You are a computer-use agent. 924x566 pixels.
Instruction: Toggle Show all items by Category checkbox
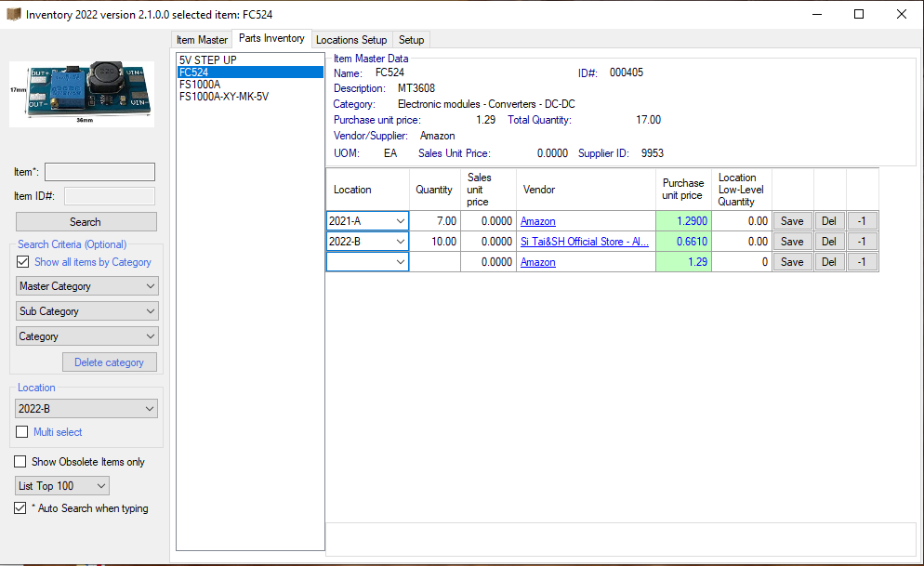coord(23,262)
